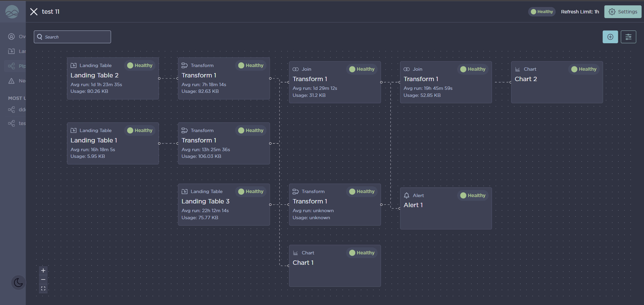Close the test 11 pipeline view

(x=34, y=12)
